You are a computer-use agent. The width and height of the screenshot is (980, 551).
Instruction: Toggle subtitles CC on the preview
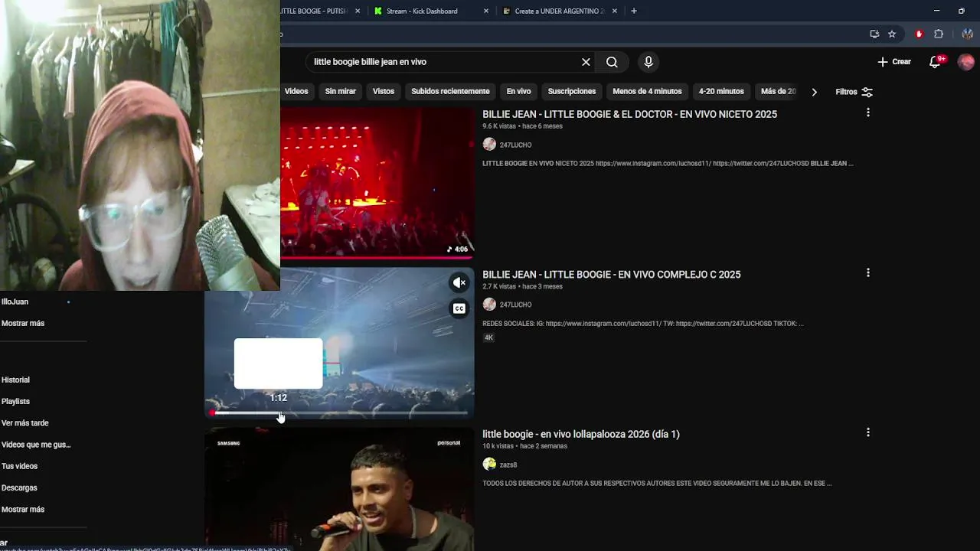click(x=459, y=308)
